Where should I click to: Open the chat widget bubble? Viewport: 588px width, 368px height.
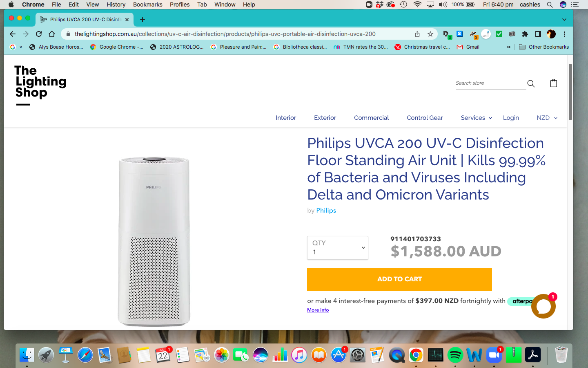tap(543, 306)
